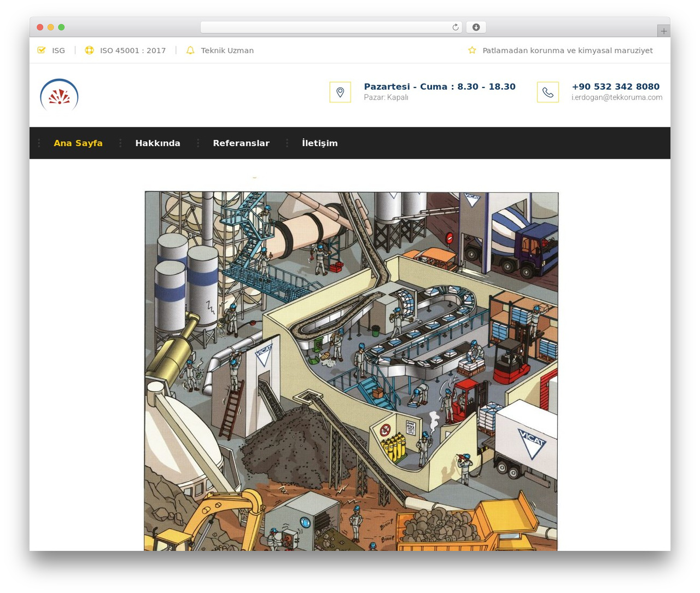Select the Teknik Uzman link

coord(227,50)
